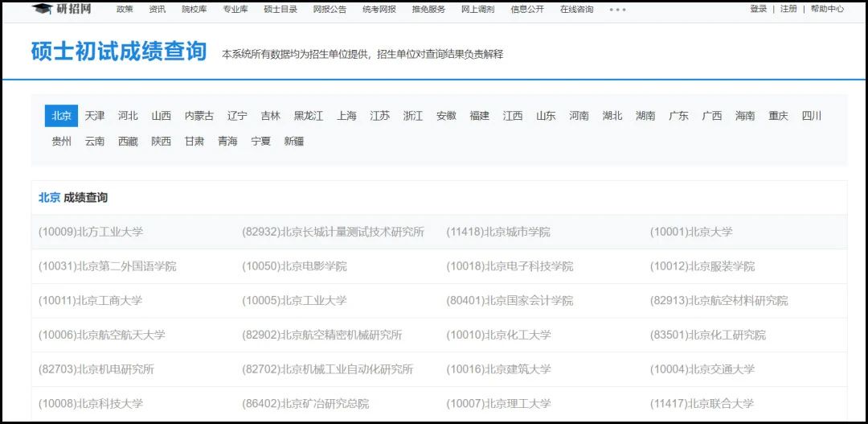Switch to the 四川 province tab
This screenshot has width=868, height=424.
[811, 116]
